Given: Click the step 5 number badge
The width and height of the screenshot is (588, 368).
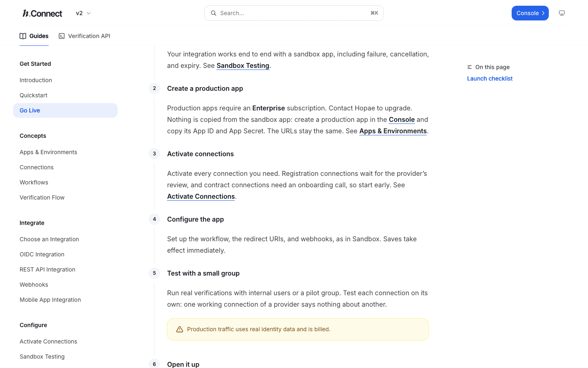Looking at the screenshot, I should tap(154, 273).
